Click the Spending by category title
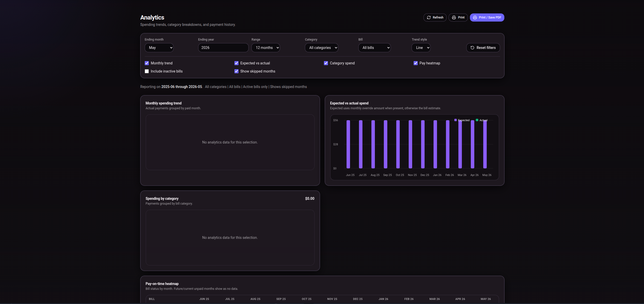Image resolution: width=644 pixels, height=304 pixels. 162,199
